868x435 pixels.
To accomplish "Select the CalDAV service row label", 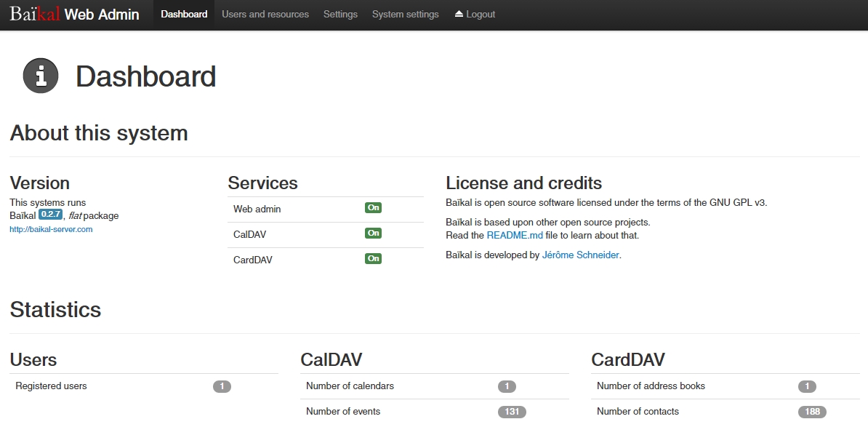I will point(249,235).
